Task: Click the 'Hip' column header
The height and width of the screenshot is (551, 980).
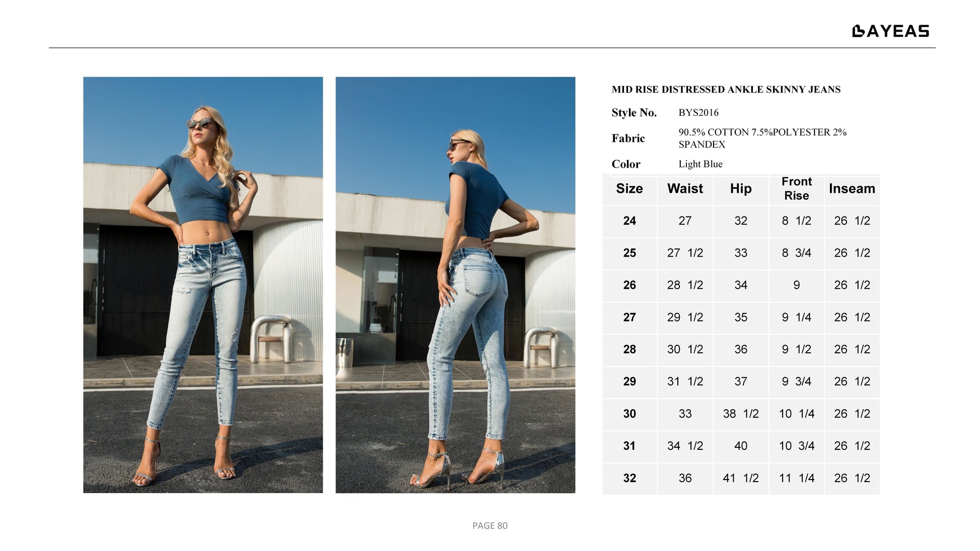Action: 741,189
